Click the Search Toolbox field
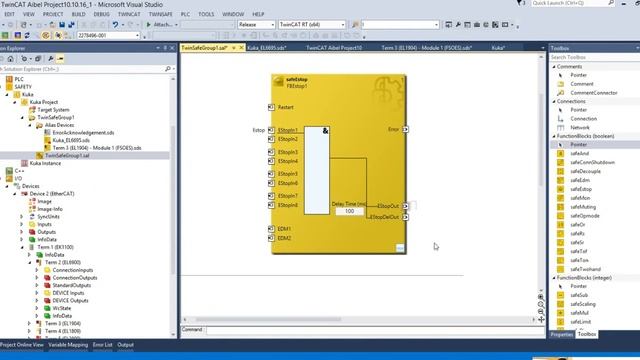The width and height of the screenshot is (640, 360). (594, 57)
